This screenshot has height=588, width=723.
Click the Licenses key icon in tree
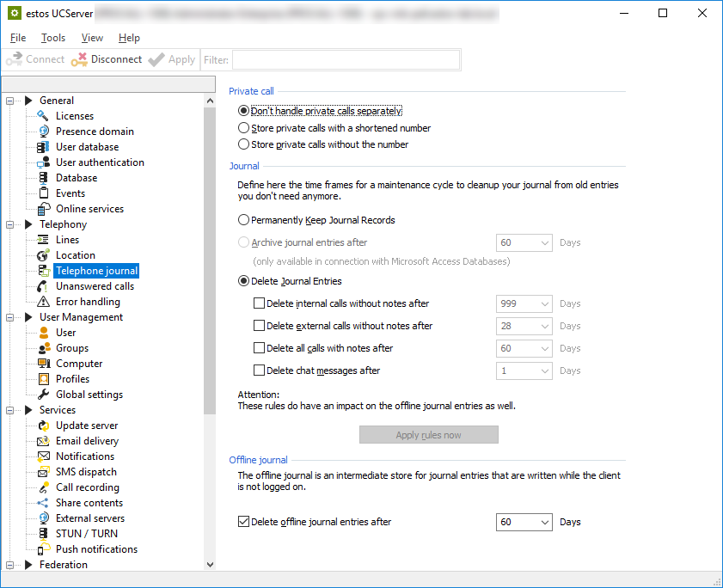pyautogui.click(x=43, y=116)
